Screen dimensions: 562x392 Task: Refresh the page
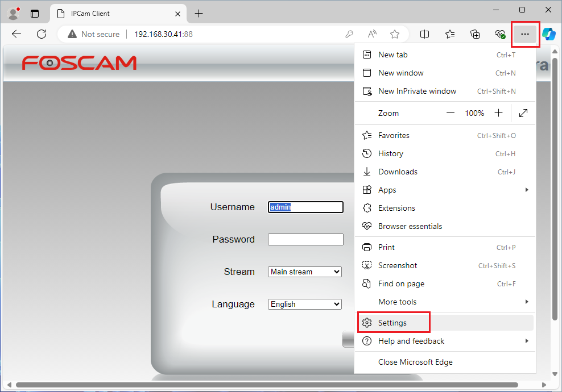pos(42,34)
